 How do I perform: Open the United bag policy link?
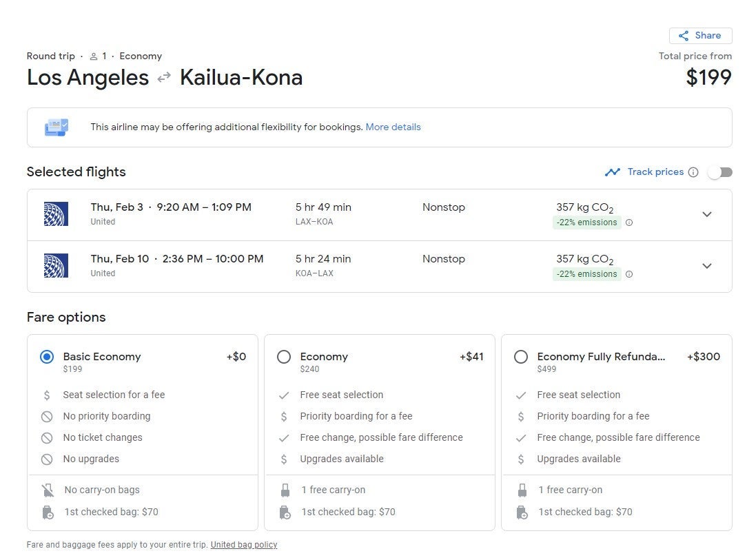[244, 545]
